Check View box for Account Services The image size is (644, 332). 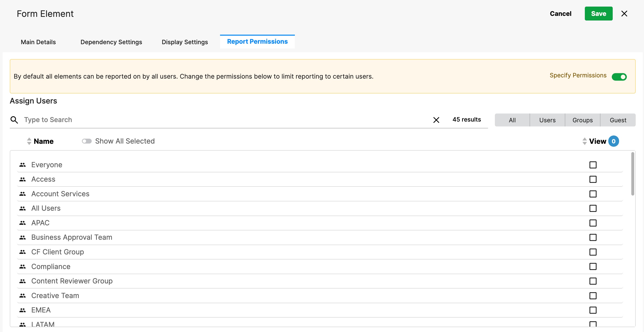click(593, 194)
